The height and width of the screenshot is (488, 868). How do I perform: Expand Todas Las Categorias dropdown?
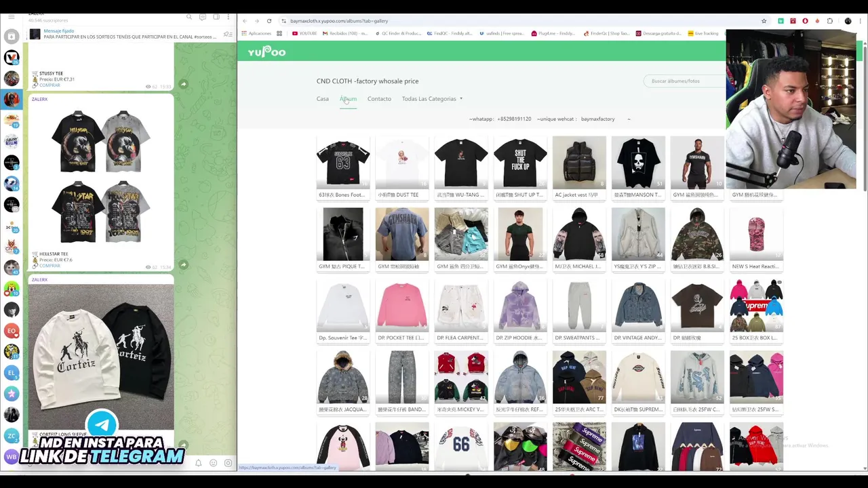pyautogui.click(x=432, y=99)
